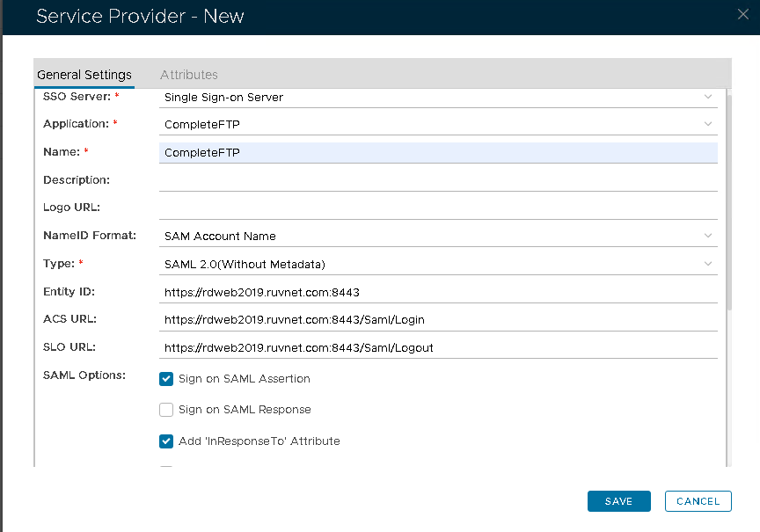Click the SLO URL input field
The image size is (760, 532).
click(x=438, y=347)
